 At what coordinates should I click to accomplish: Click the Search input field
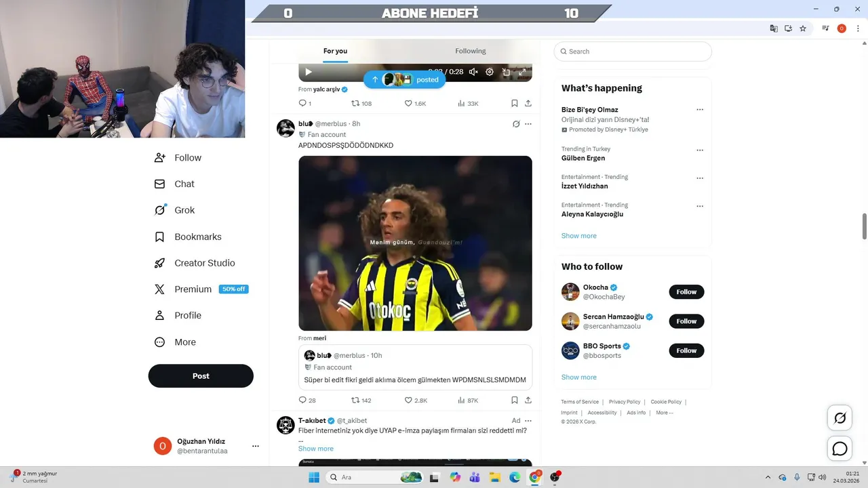click(x=633, y=52)
